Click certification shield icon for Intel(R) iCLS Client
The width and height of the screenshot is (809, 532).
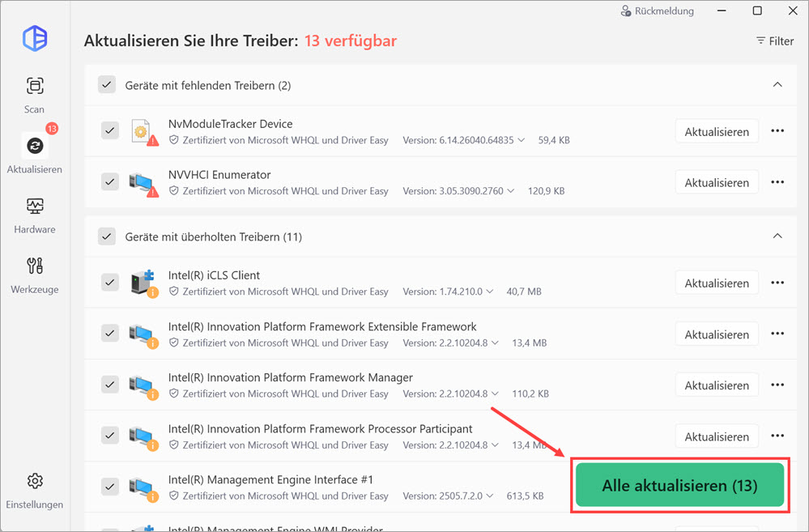[174, 292]
